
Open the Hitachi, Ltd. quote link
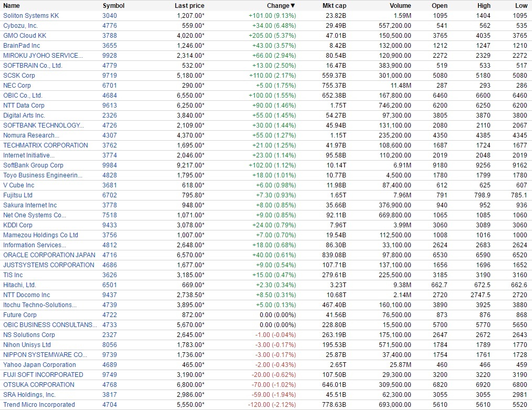[x=19, y=285]
